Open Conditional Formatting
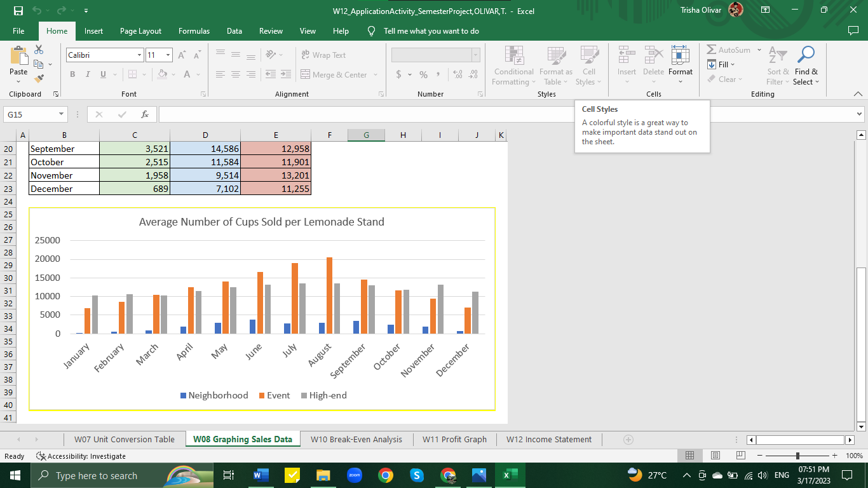The height and width of the screenshot is (488, 868). click(514, 65)
